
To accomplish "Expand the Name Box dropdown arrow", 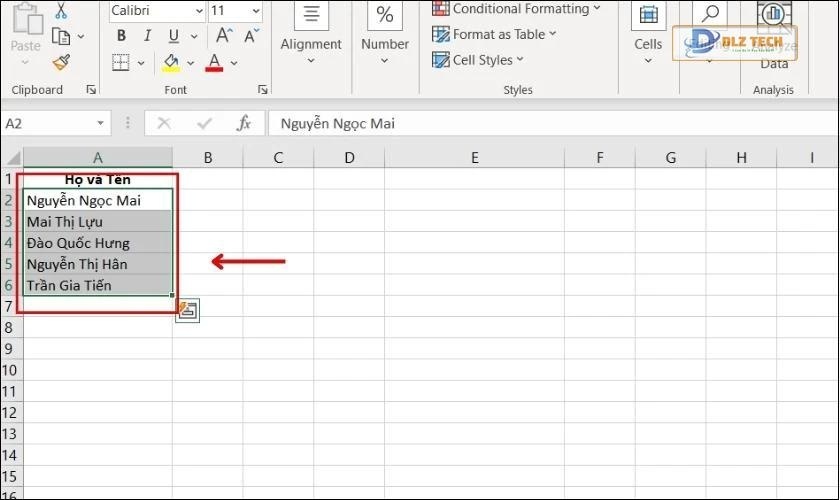I will 100,124.
